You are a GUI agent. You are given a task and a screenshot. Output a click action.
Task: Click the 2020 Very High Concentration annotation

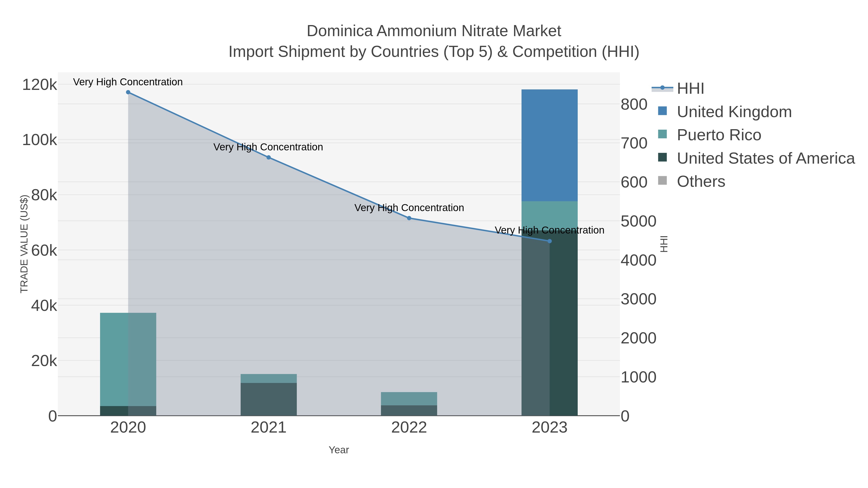(128, 82)
